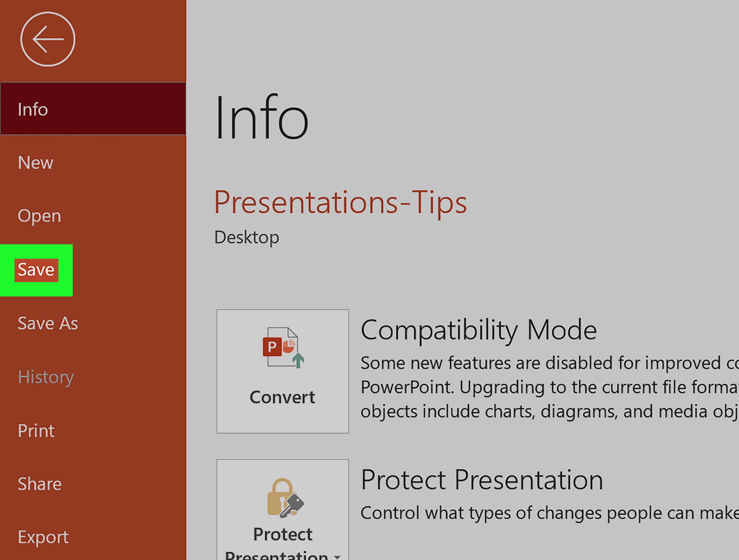The height and width of the screenshot is (560, 739).
Task: Toggle Compatibility Mode conversion setting
Action: click(283, 371)
